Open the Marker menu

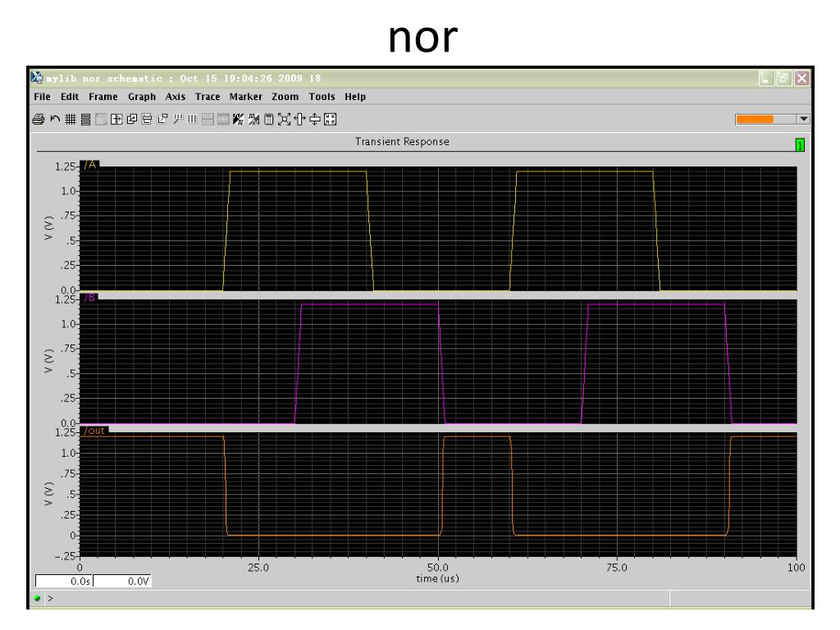click(246, 97)
